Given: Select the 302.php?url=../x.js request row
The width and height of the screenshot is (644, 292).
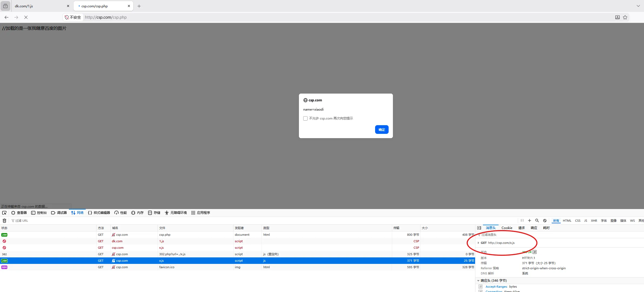Looking at the screenshot, I should pos(237,254).
